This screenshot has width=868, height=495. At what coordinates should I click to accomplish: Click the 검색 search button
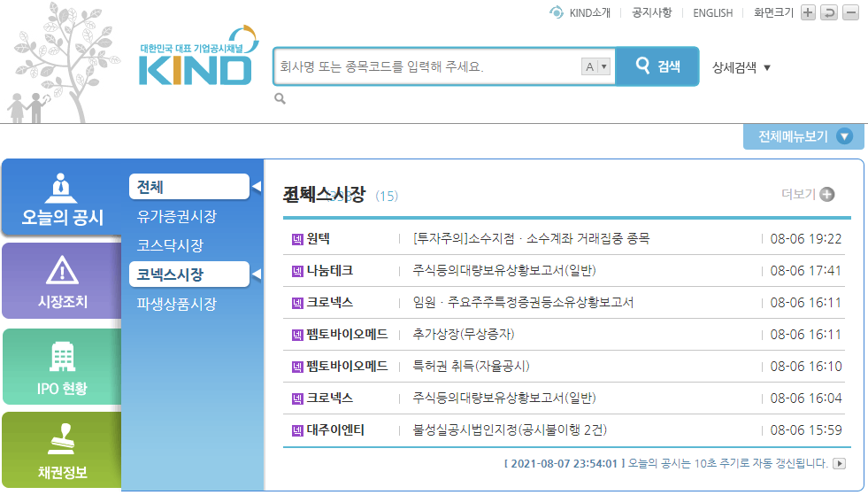click(657, 66)
